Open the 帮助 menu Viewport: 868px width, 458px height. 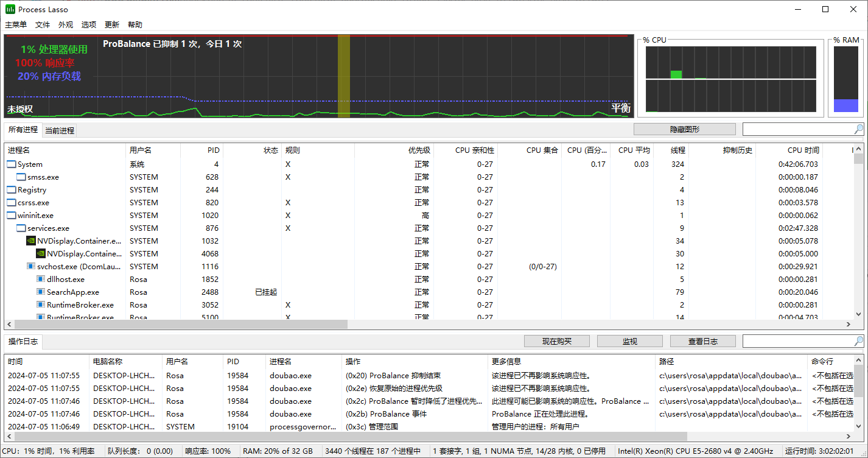(x=135, y=25)
